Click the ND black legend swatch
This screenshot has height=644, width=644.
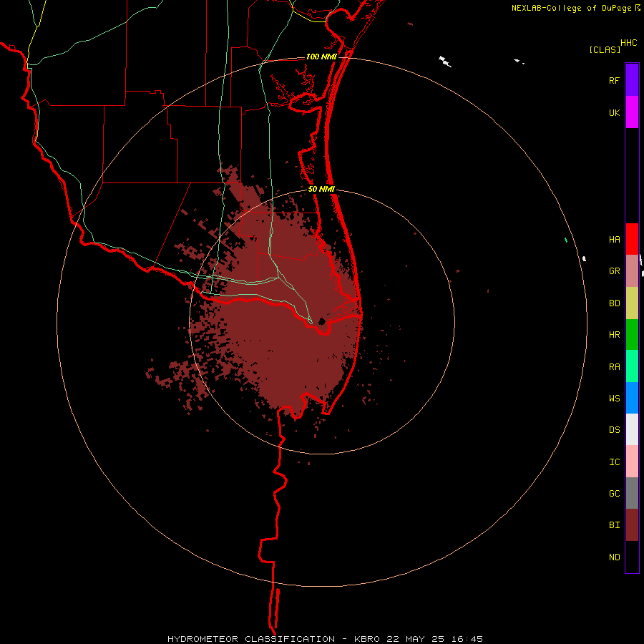tap(632, 557)
